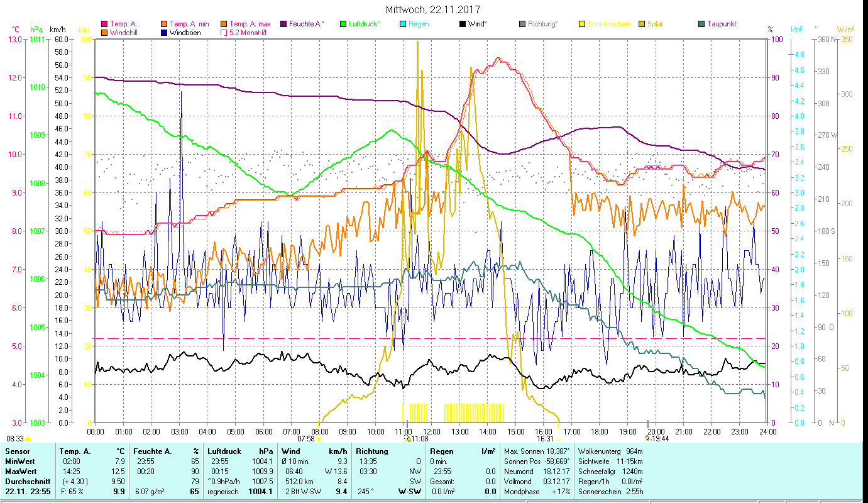
Task: Click the minimum temperature value '7.9'
Action: [x=121, y=462]
